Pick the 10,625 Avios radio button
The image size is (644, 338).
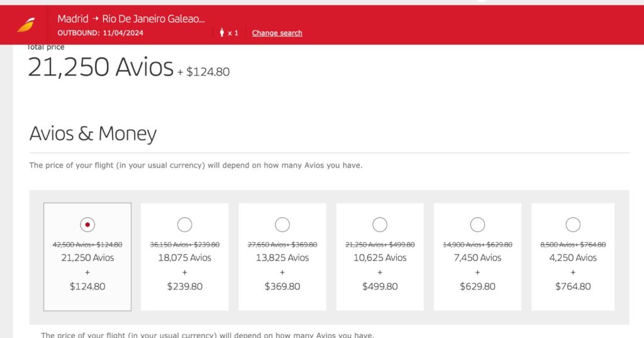380,224
